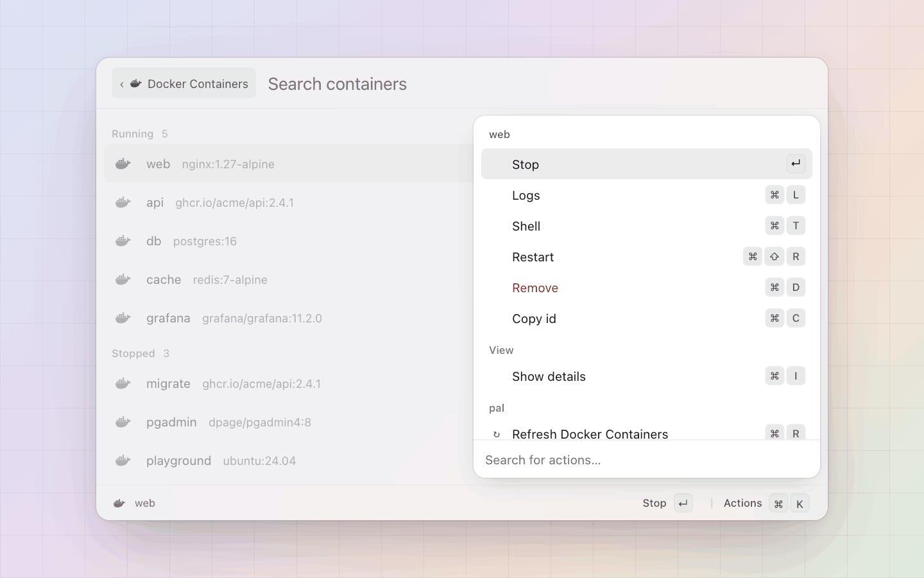This screenshot has height=578, width=924.
Task: Click the Docker icon next to grafana
Action: point(123,319)
